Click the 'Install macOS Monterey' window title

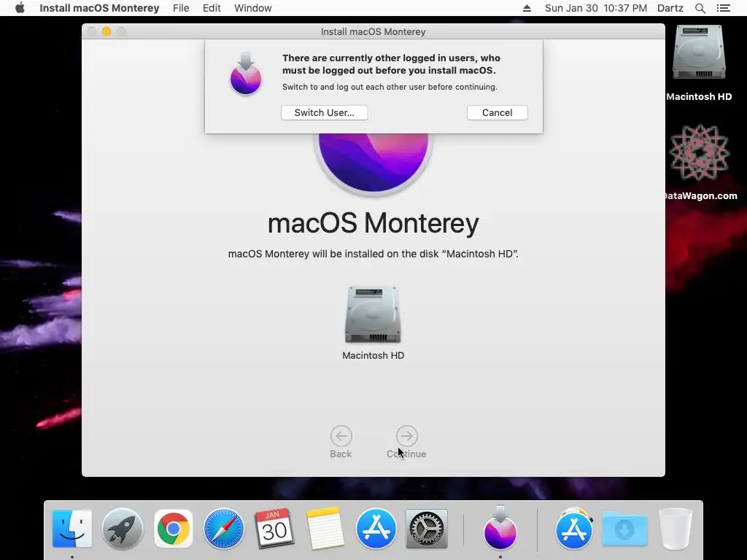(373, 31)
